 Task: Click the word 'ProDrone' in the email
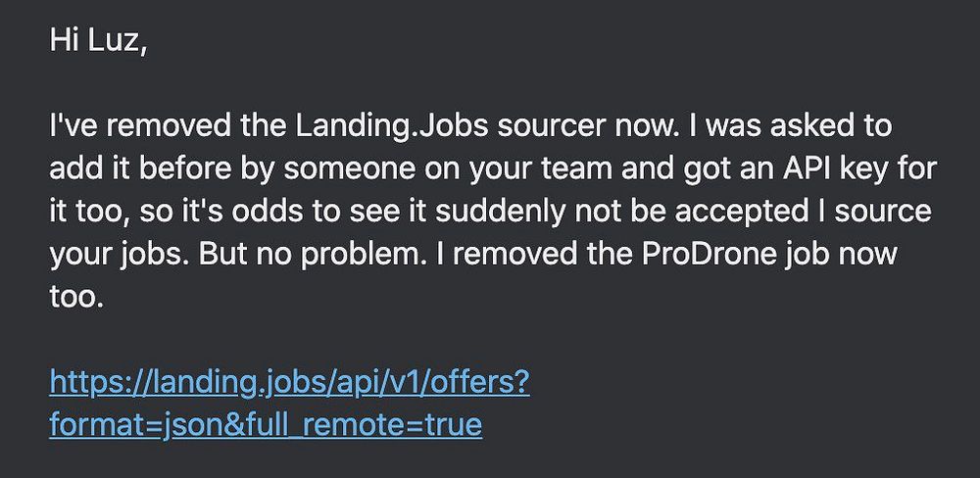coord(686,254)
